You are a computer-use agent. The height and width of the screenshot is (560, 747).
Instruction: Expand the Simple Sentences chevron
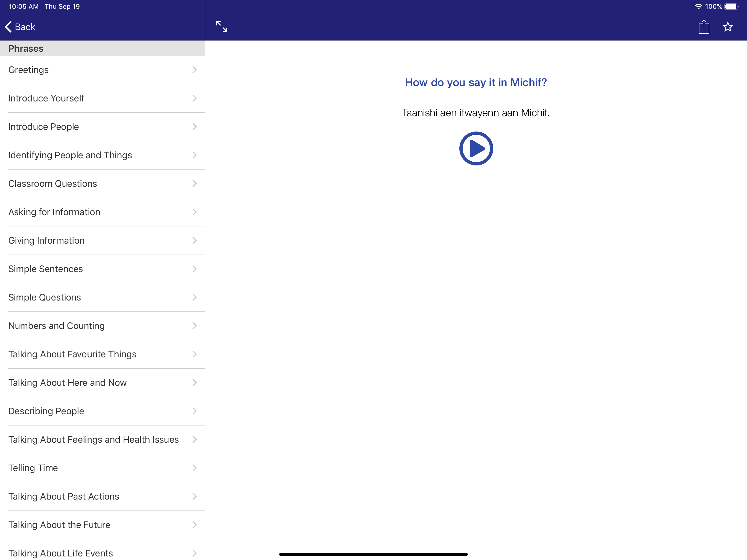point(194,269)
